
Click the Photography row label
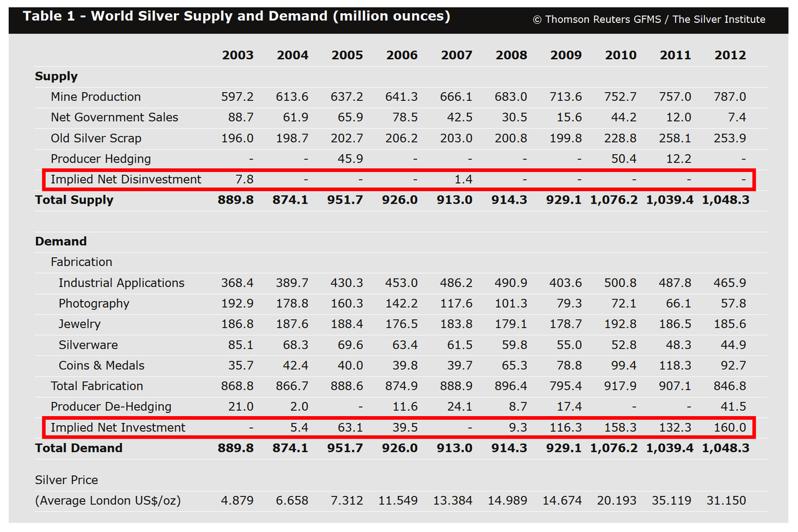pos(94,303)
